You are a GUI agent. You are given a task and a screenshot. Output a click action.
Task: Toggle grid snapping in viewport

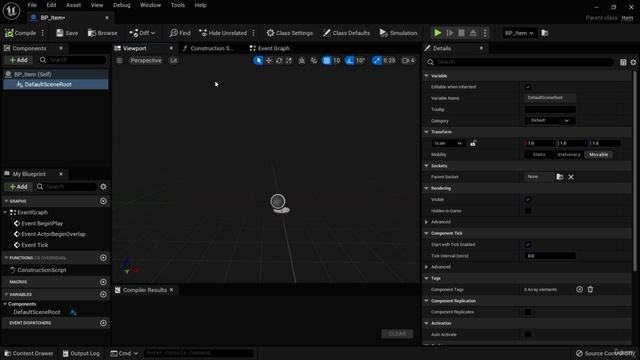pos(327,60)
